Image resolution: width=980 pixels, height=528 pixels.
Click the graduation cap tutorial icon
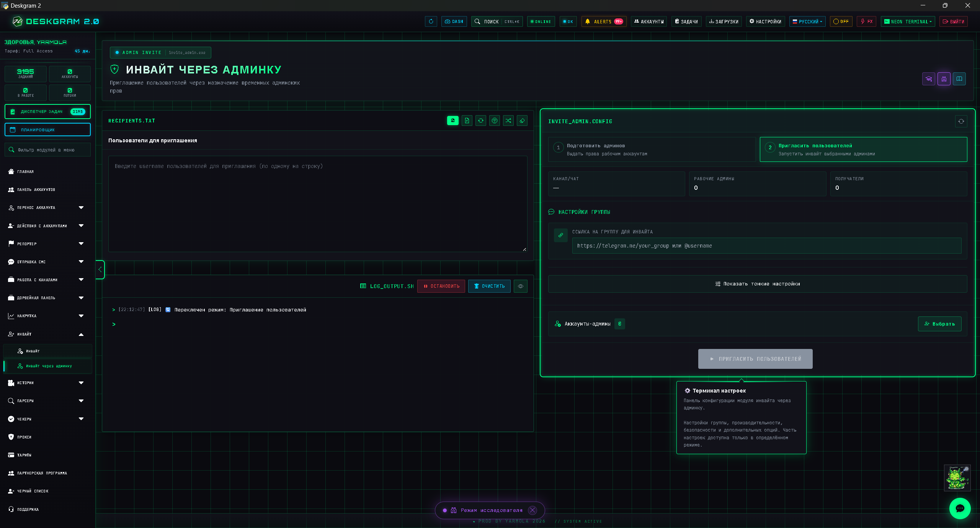pyautogui.click(x=928, y=79)
